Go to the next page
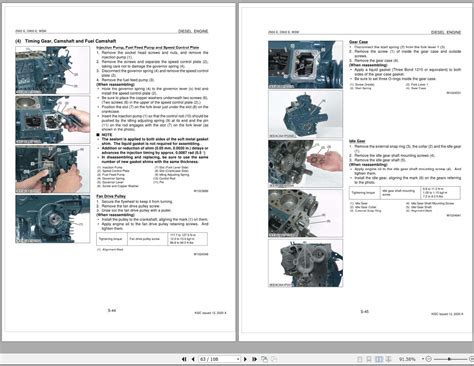The height and width of the screenshot is (366, 474). click(245, 359)
